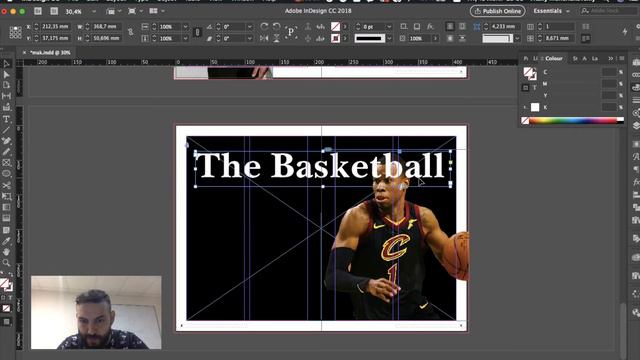
Task: Select the Hand tool
Action: (x=6, y=252)
